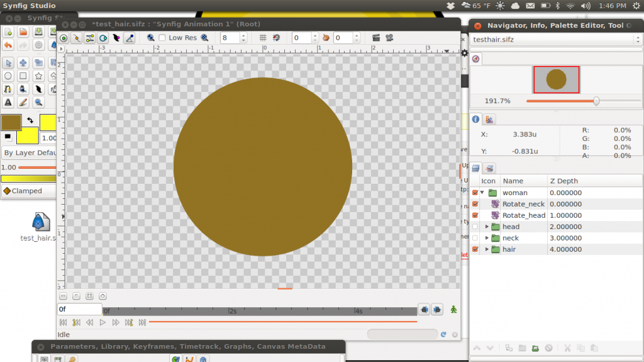The image size is (644, 362).
Task: Undo the last action in toolbox
Action: pos(8,45)
